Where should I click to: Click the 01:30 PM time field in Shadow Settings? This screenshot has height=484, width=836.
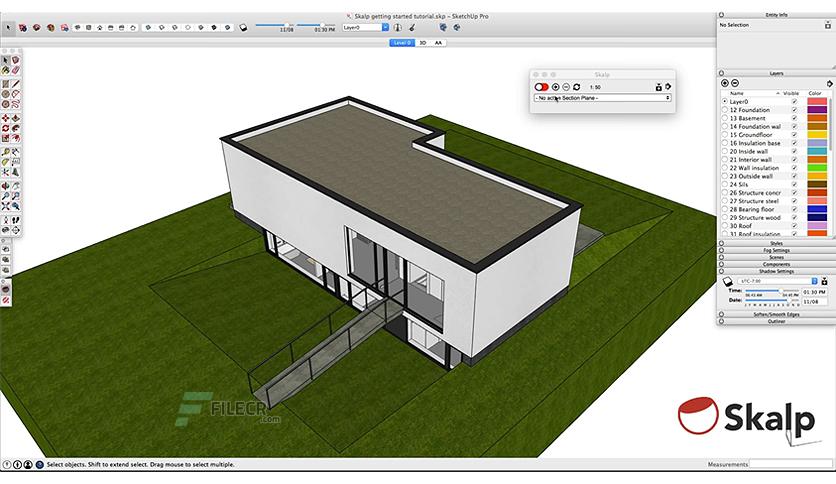815,292
